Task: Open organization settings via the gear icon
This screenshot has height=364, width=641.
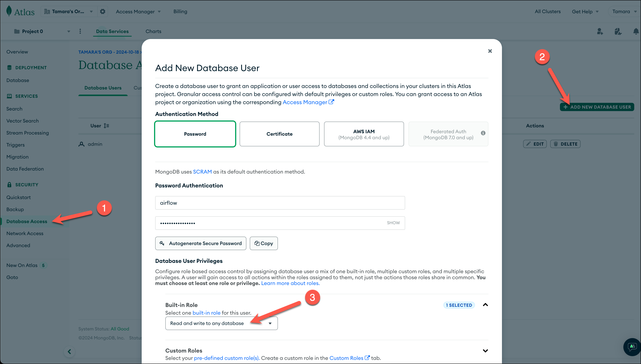Action: (102, 11)
